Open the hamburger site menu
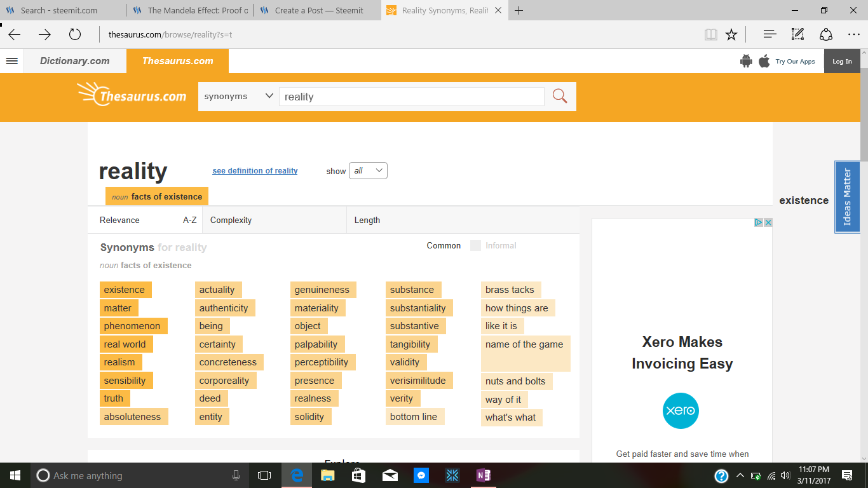The height and width of the screenshot is (488, 868). point(11,61)
